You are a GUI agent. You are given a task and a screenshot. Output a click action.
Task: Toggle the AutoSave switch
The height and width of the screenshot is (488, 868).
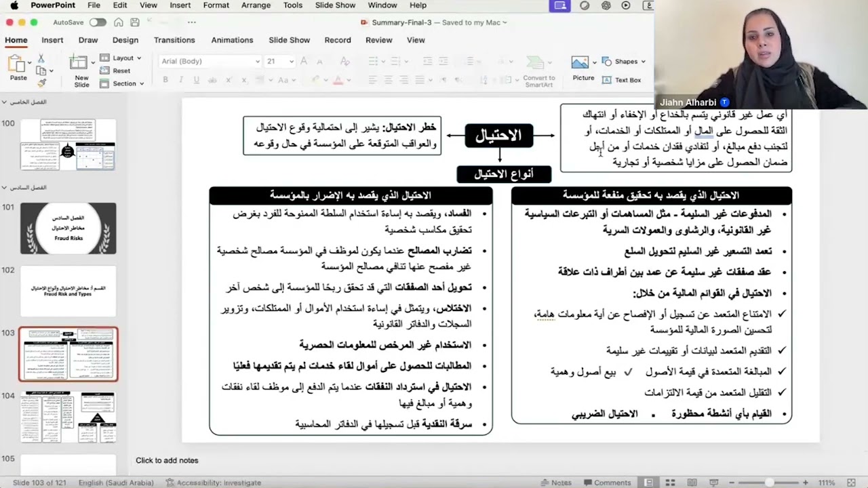click(98, 22)
